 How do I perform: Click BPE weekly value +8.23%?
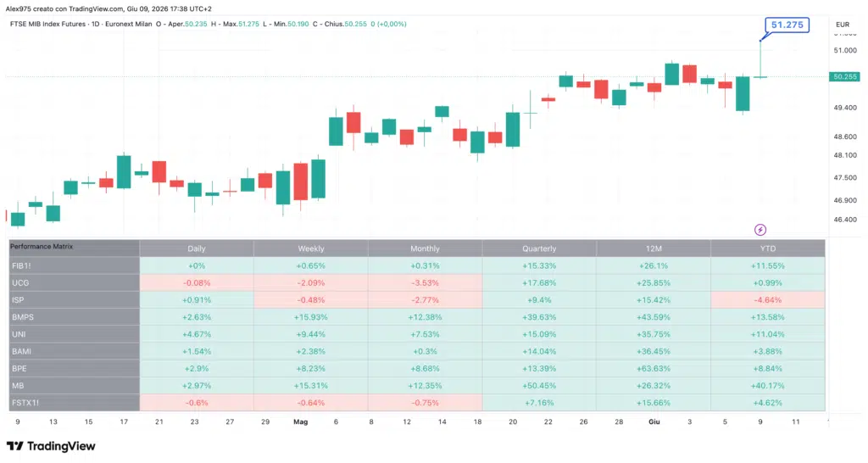(x=311, y=369)
